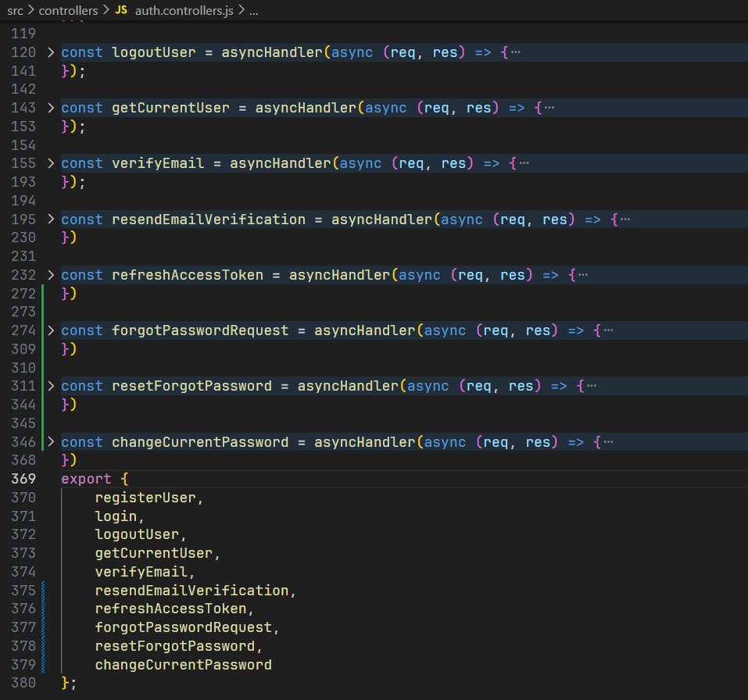Screen dimensions: 748x700
Task: Click the verifyEmail constant name on line 155
Action: pyautogui.click(x=158, y=163)
